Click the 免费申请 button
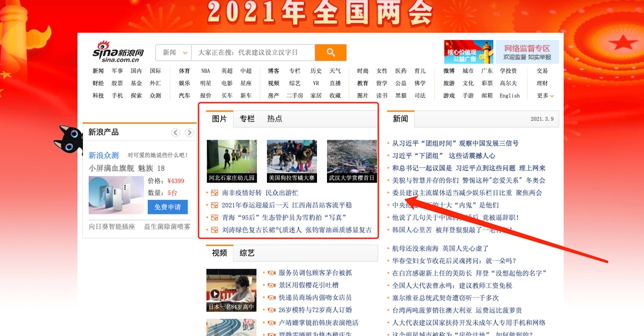Viewport: 644px width, 336px height. 167,207
